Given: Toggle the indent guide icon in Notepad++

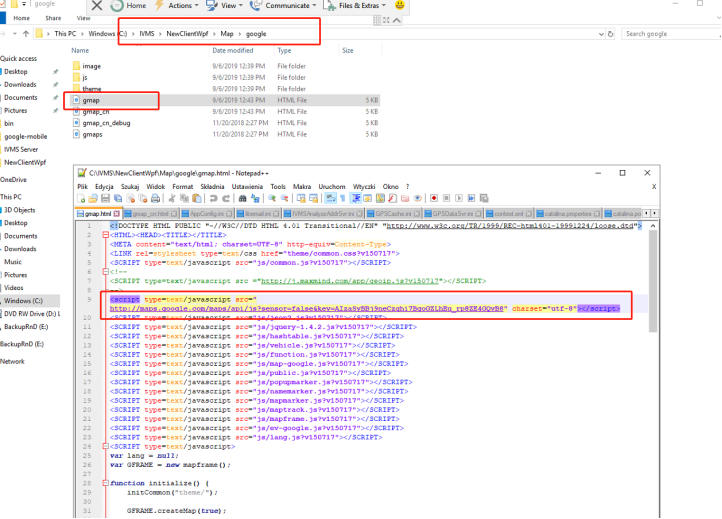Looking at the screenshot, I should (356, 198).
